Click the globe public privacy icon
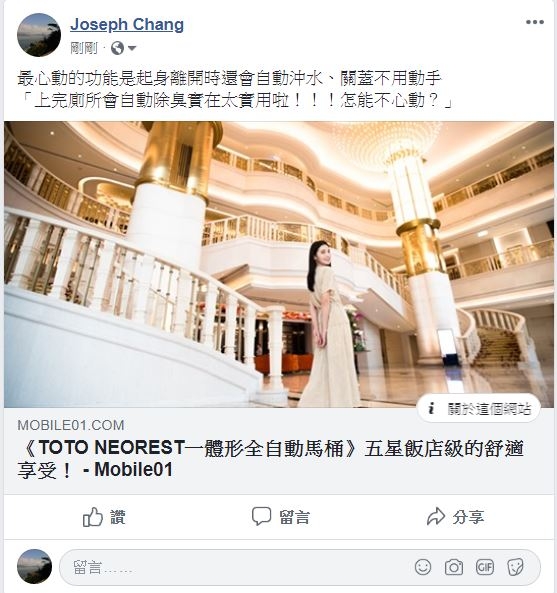This screenshot has height=593, width=557. click(117, 48)
